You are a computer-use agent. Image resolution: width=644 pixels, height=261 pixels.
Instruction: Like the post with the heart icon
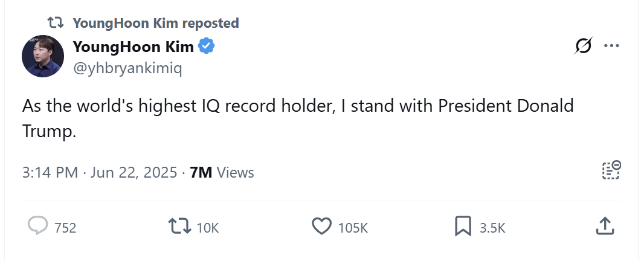321,227
